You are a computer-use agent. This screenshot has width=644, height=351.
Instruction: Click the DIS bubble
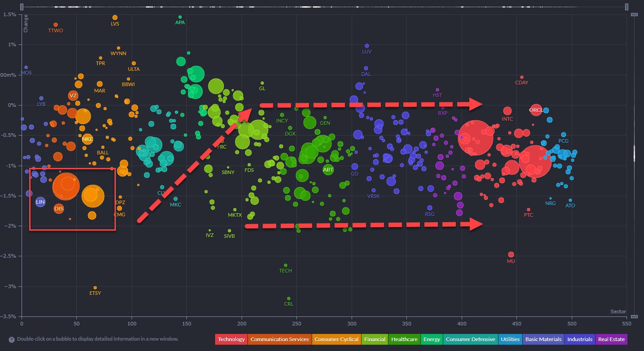59,208
